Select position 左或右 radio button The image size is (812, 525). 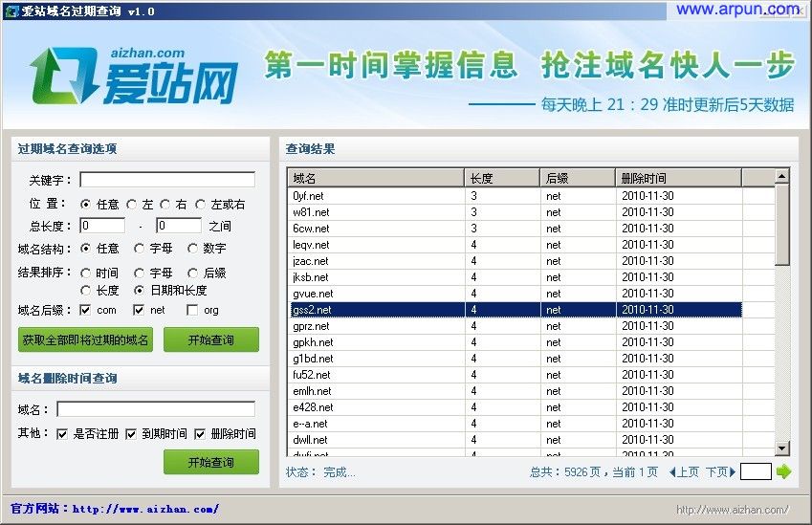click(x=200, y=204)
